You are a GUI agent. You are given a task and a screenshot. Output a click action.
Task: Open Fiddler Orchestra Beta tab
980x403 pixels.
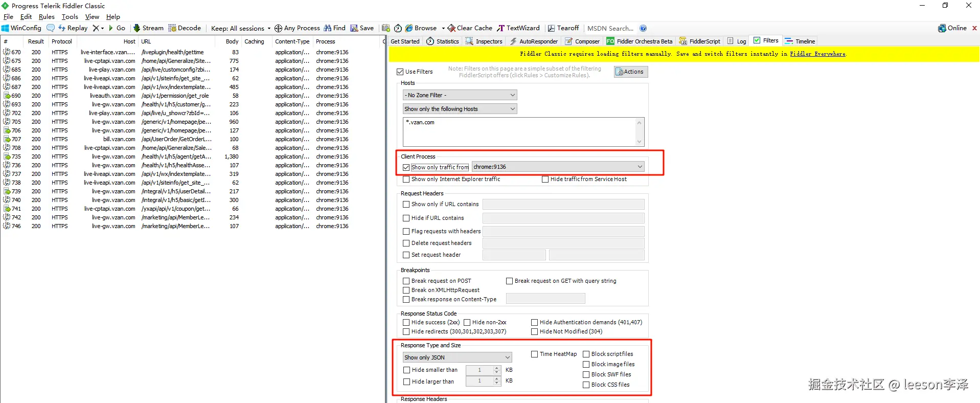(x=640, y=41)
